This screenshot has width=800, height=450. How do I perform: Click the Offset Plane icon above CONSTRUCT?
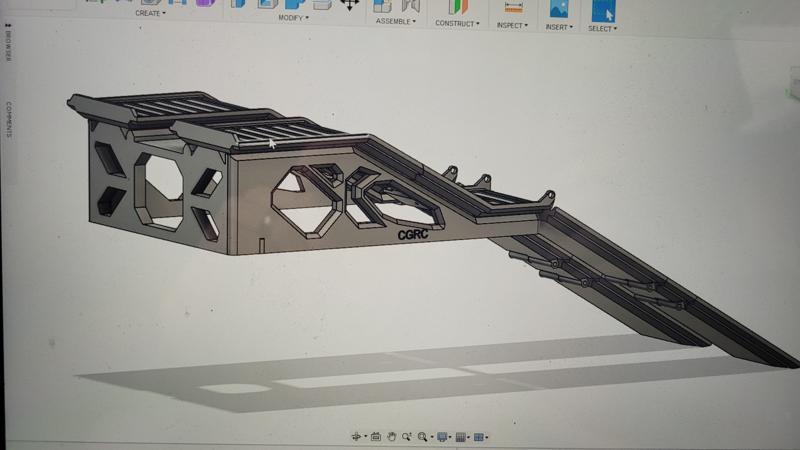click(x=458, y=7)
